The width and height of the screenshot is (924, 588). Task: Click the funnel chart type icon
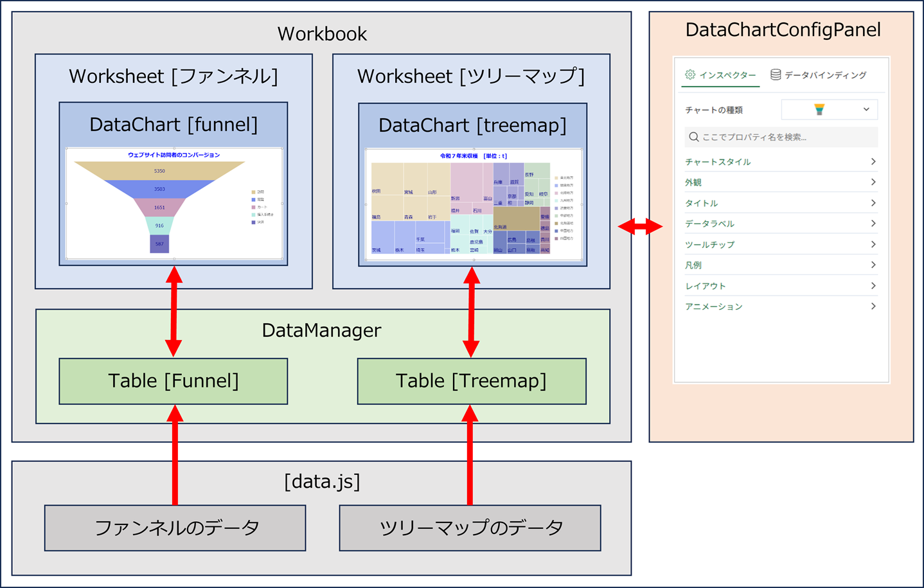pos(819,109)
